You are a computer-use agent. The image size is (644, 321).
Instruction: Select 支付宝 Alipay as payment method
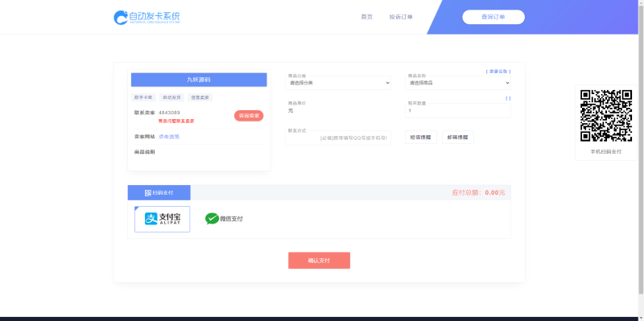(x=163, y=219)
